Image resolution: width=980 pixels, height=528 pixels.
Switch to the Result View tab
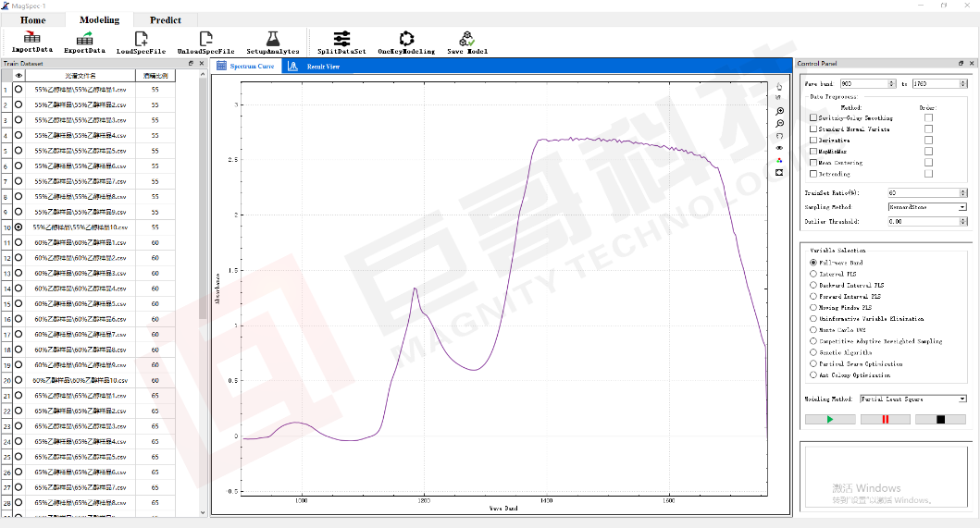pos(316,66)
